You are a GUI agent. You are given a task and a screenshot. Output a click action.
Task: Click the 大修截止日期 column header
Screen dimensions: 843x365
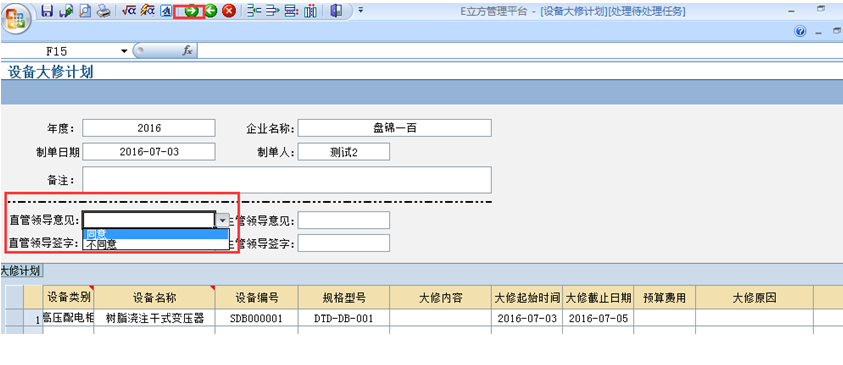pos(598,298)
